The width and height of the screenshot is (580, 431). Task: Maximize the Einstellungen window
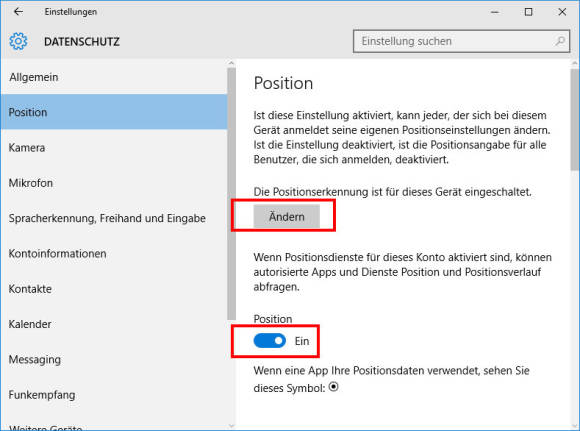click(528, 12)
